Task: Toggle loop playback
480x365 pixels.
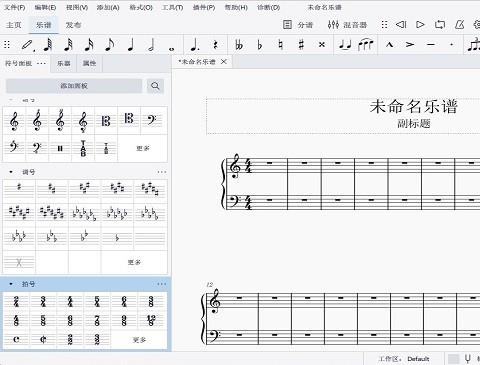Action: (x=440, y=24)
